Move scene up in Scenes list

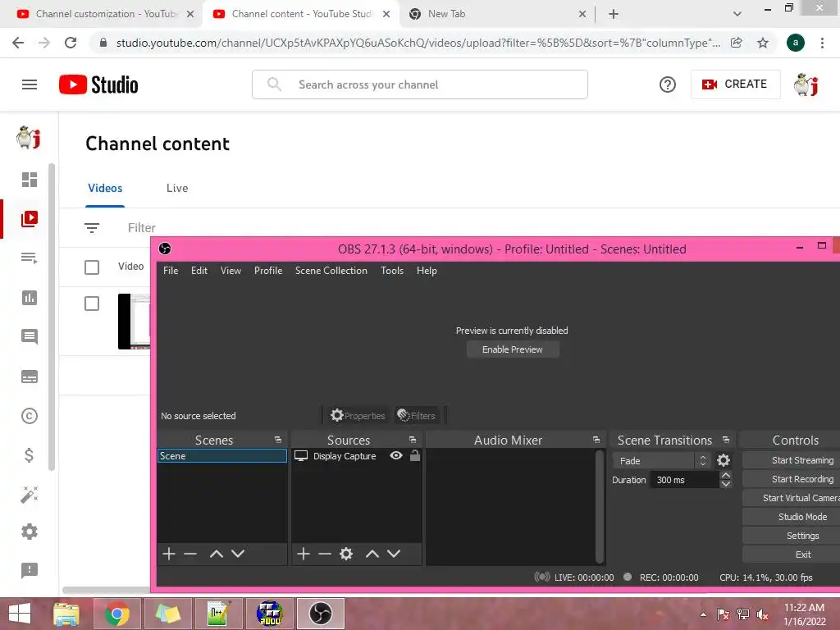pos(217,554)
